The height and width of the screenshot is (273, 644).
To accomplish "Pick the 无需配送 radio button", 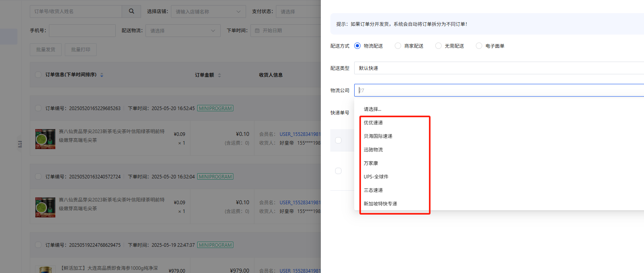I will 438,46.
